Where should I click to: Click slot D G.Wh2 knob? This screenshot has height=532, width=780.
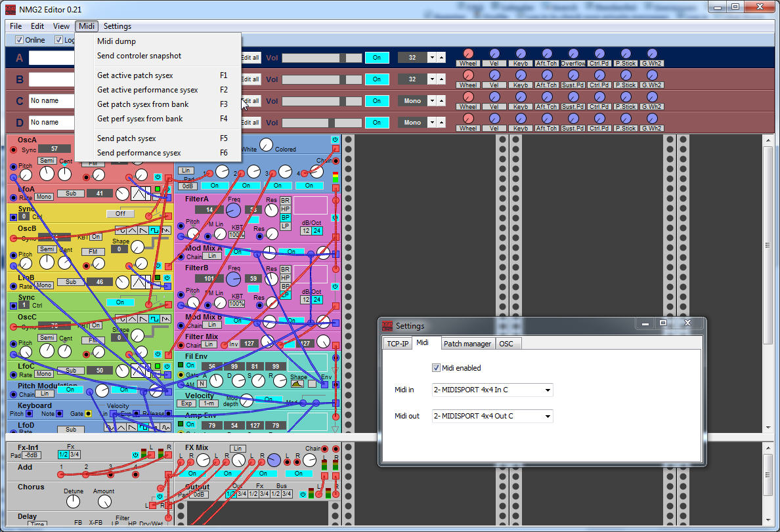coord(652,118)
